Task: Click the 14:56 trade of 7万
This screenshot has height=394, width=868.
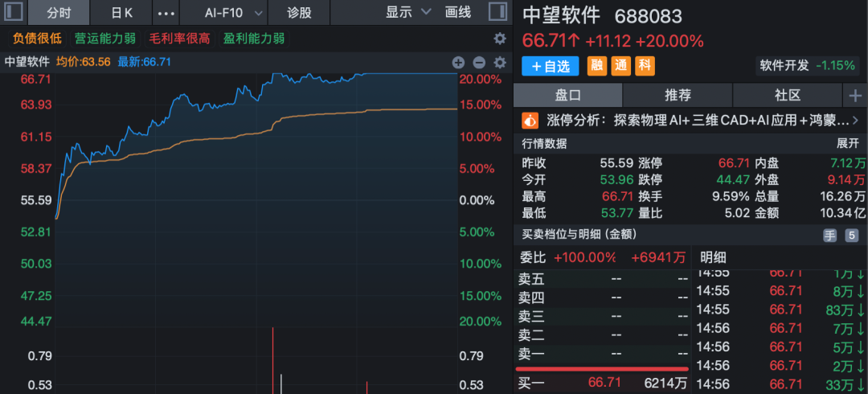Action: 780,329
